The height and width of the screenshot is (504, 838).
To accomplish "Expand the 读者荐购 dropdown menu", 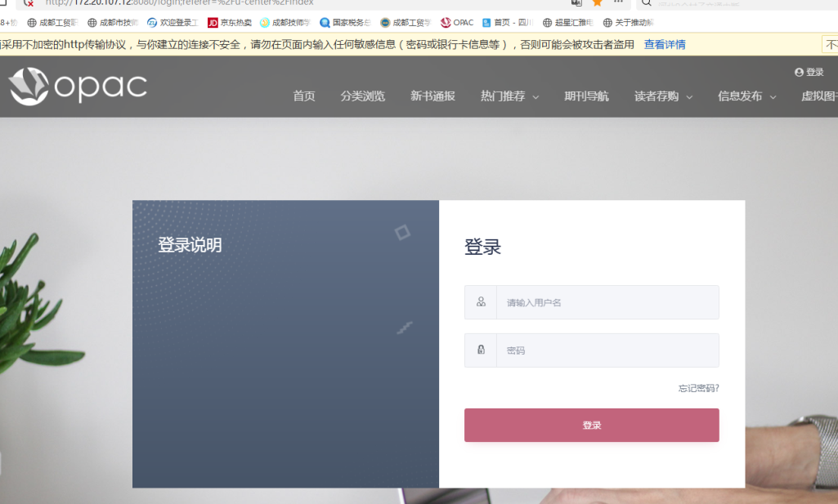I will [663, 96].
